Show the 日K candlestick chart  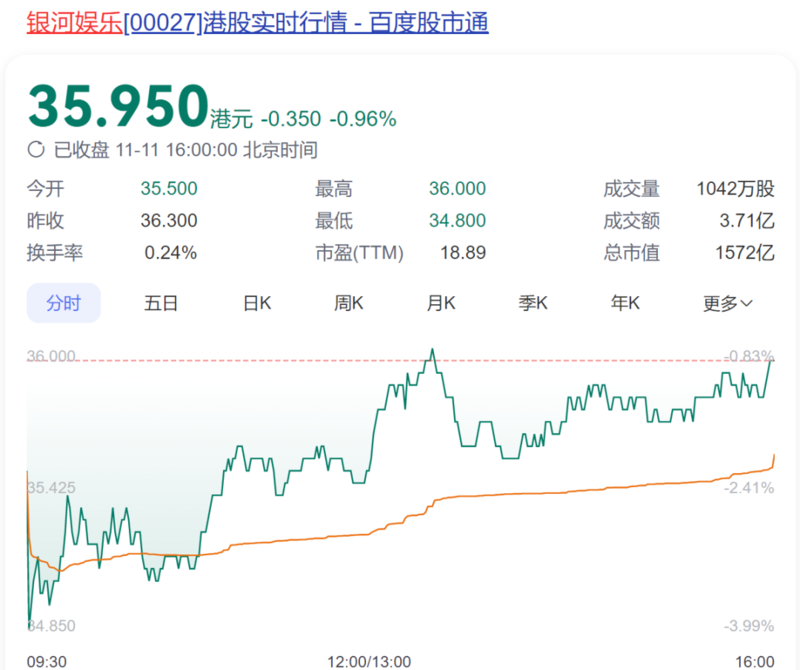[257, 303]
